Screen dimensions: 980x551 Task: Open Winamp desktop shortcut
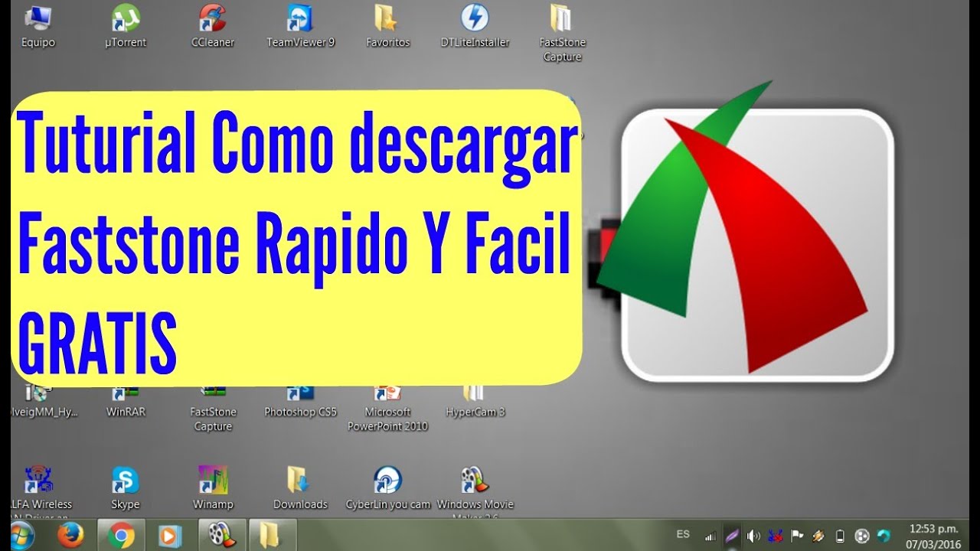pos(213,488)
